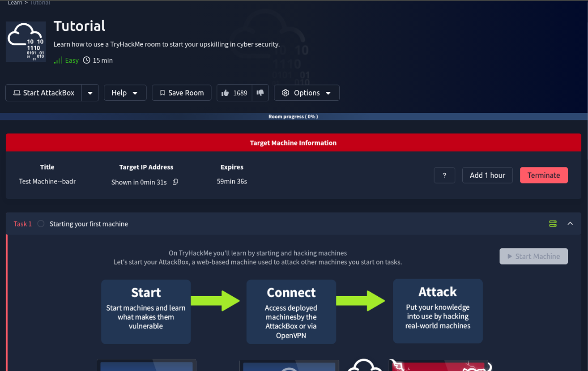Image resolution: width=588 pixels, height=371 pixels.
Task: Mark Task 1 as complete
Action: pos(40,223)
